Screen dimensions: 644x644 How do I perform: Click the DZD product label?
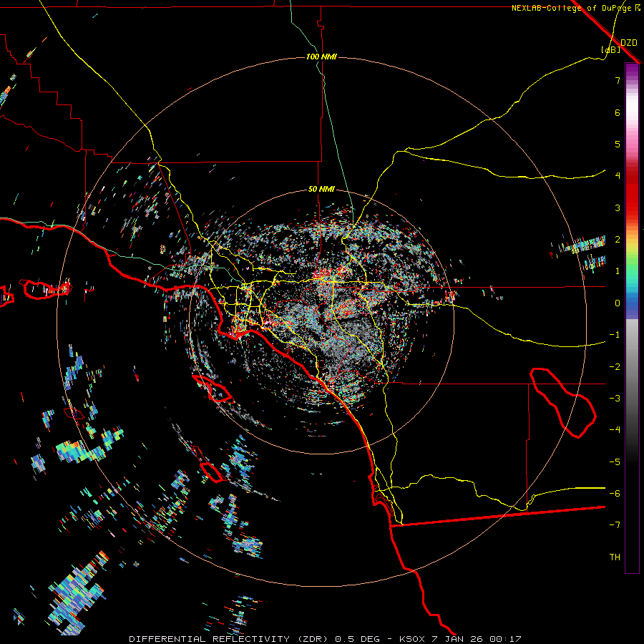[x=629, y=42]
